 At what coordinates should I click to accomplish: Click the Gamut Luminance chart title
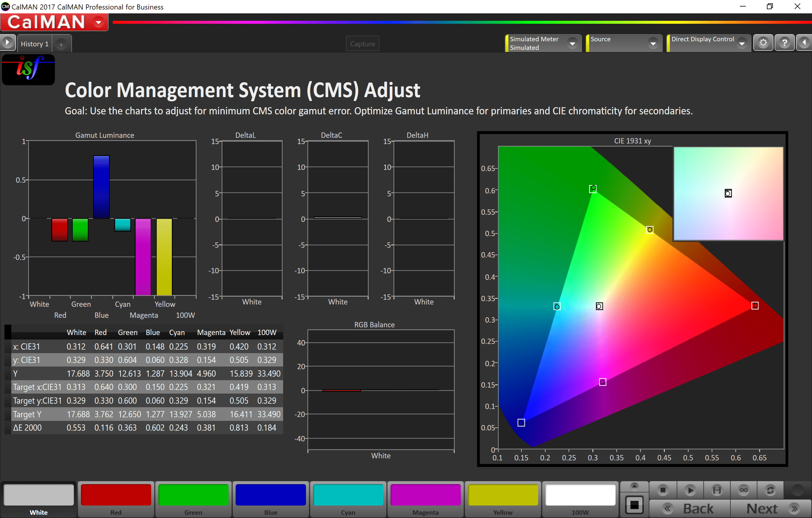click(104, 135)
